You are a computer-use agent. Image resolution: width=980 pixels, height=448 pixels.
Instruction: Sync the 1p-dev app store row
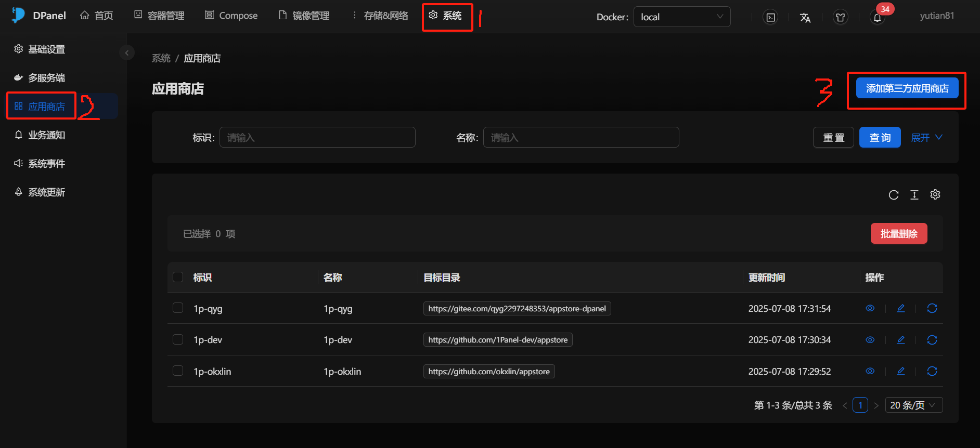(932, 340)
